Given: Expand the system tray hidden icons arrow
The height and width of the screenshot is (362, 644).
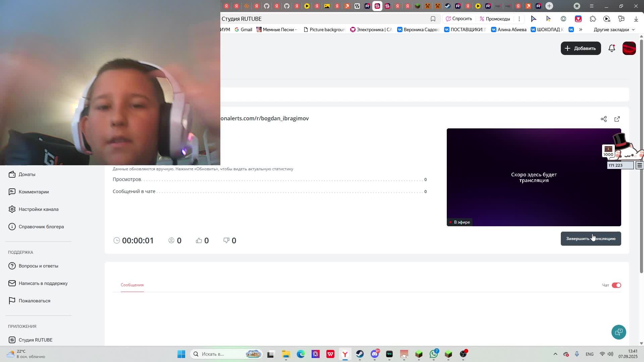Looking at the screenshot, I should 555,354.
